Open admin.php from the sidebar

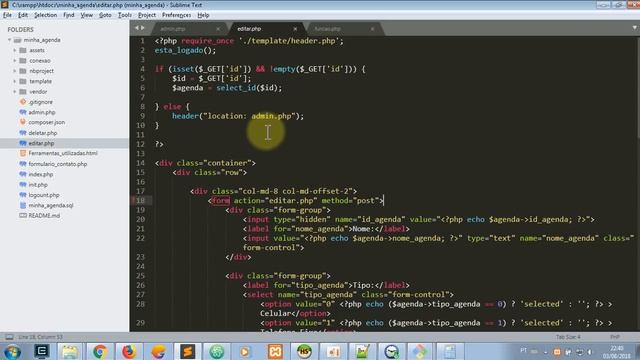(x=42, y=112)
